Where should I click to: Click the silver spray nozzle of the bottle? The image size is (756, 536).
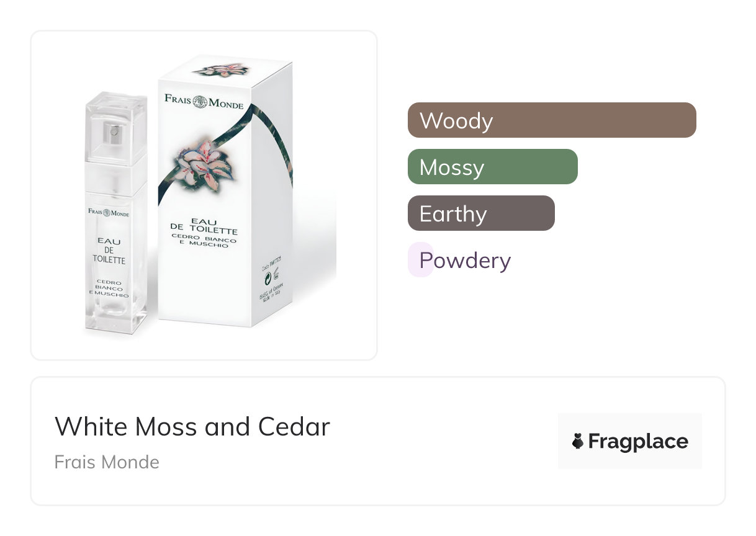112,130
